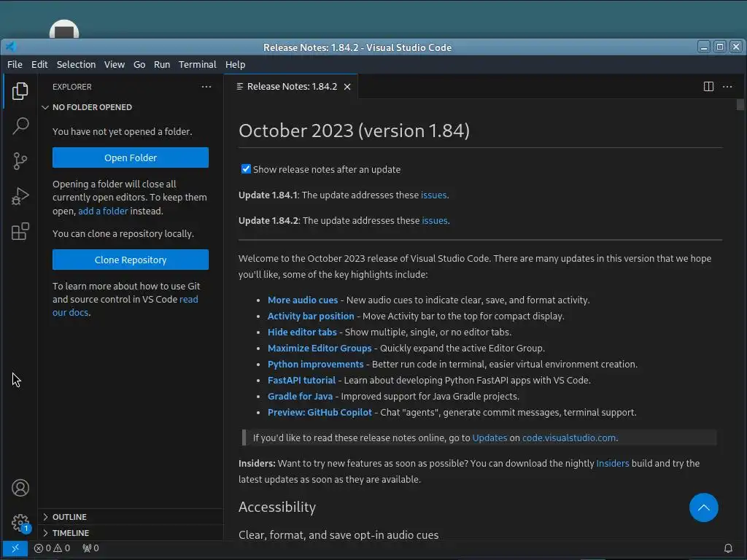This screenshot has width=747, height=560.
Task: Open the Hide editor tabs link
Action: coord(302,332)
